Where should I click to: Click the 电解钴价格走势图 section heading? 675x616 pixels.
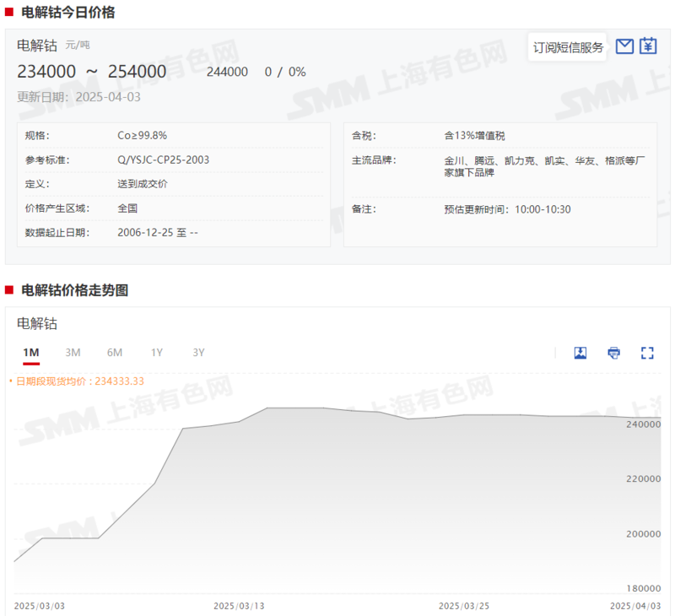coord(75,290)
